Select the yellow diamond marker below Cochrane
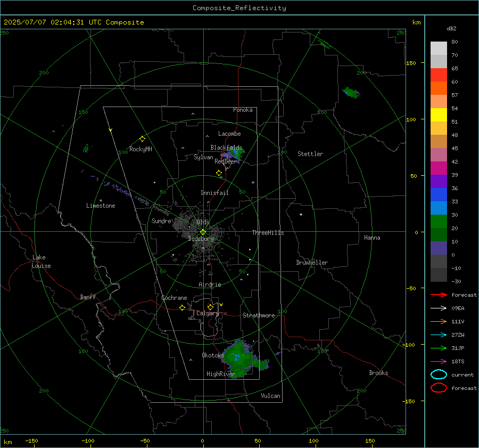The image size is (479, 448). (x=182, y=308)
